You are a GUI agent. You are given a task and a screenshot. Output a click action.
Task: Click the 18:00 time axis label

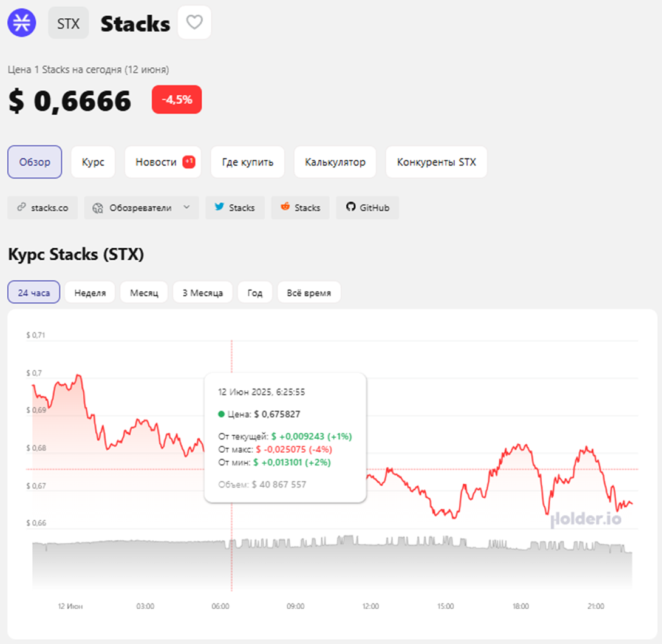[x=520, y=606]
